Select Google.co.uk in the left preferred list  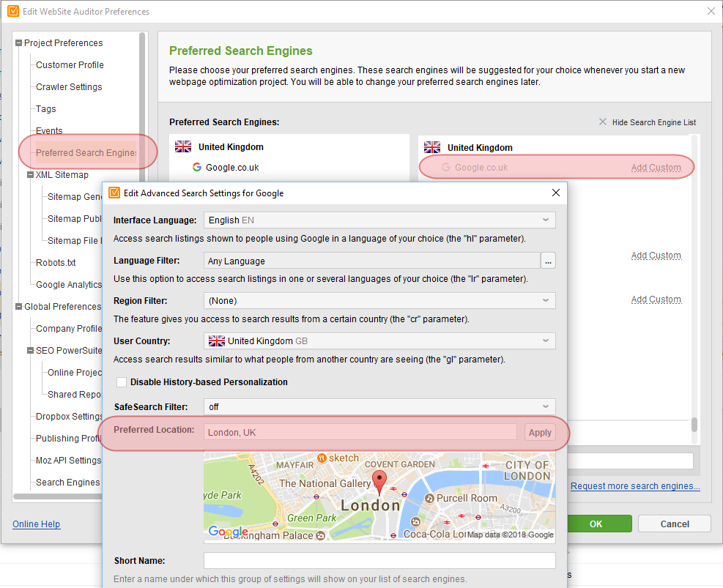232,167
